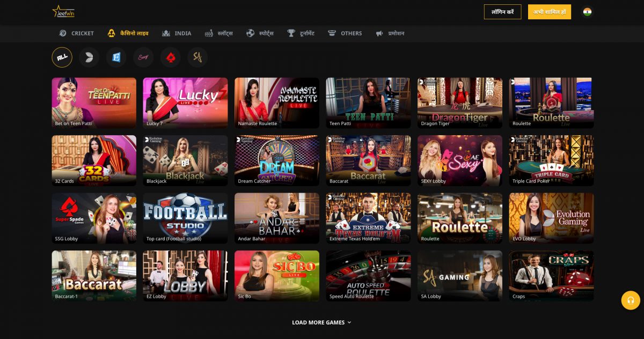Filter by second provider icon after ALL
Viewport: 644px width, 339px height.
pyautogui.click(x=89, y=57)
